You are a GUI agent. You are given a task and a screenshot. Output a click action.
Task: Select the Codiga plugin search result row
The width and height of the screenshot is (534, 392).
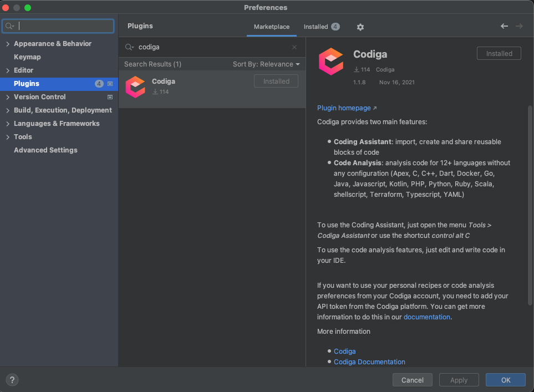point(212,89)
